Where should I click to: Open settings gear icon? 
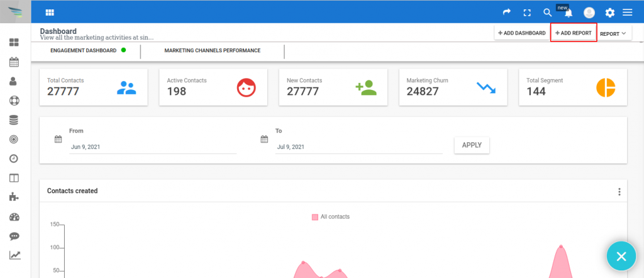point(610,13)
